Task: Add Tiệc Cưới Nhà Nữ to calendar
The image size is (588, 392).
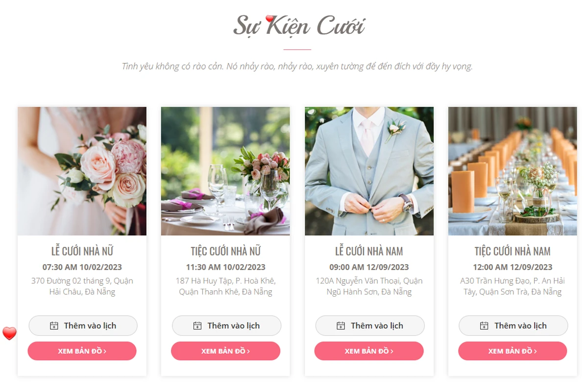Action: (226, 325)
